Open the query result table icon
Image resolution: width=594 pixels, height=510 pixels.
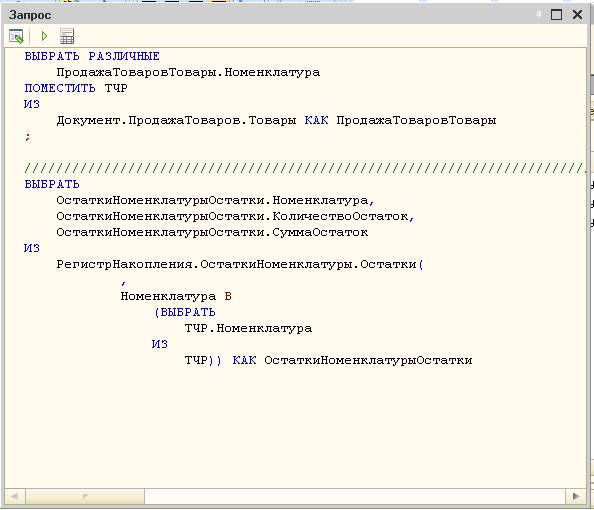(67, 36)
